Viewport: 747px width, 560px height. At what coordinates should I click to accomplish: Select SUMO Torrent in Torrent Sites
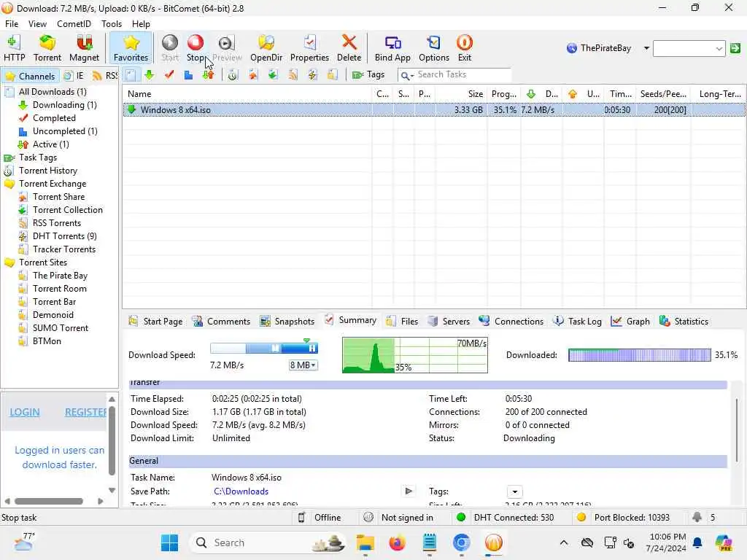click(61, 328)
